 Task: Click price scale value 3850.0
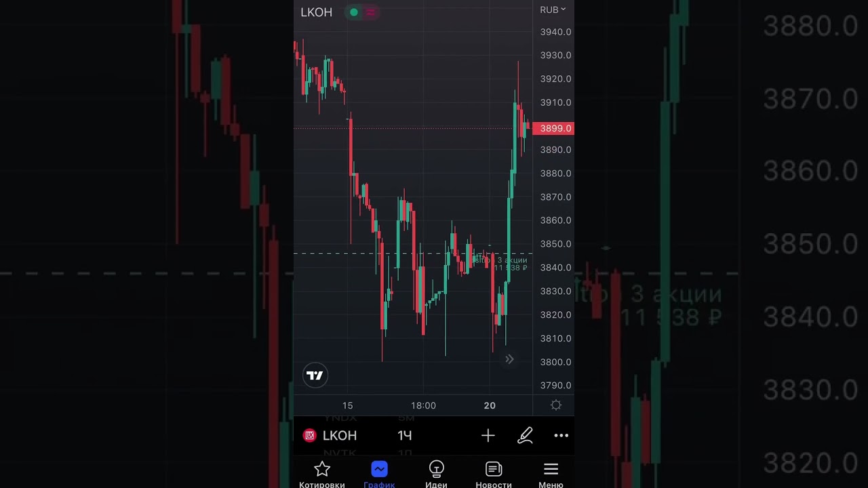click(x=555, y=244)
